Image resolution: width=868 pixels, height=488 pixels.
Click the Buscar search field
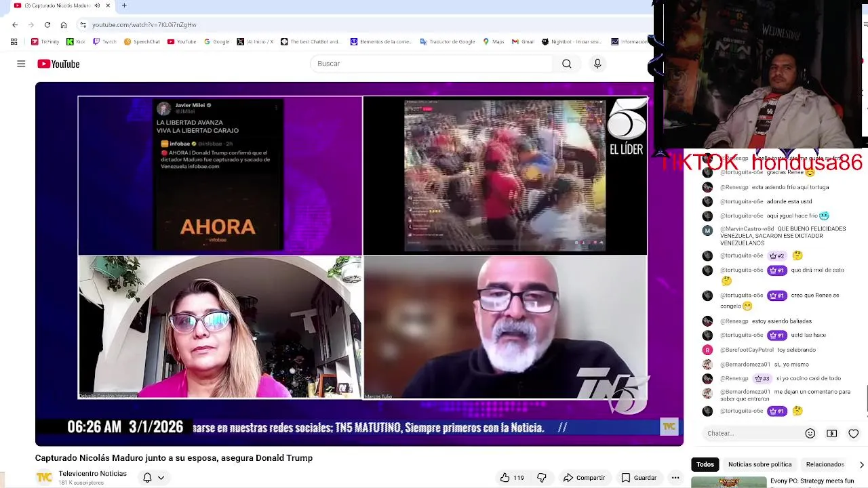pos(431,64)
